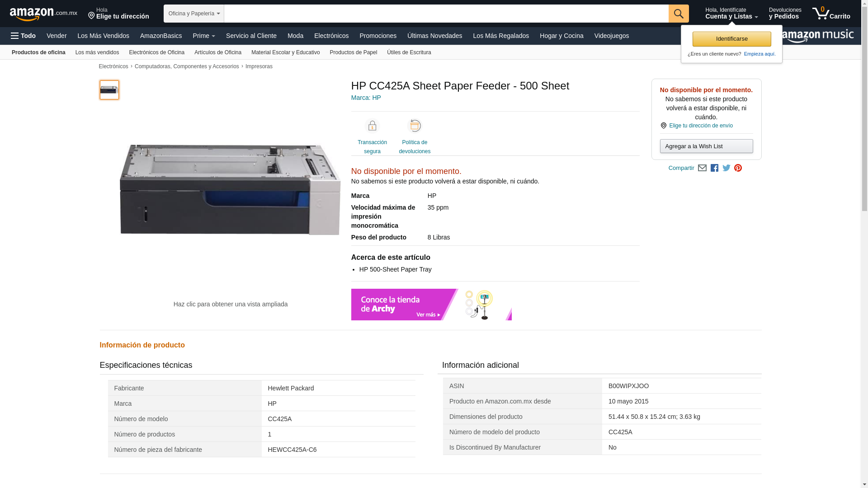Click the search magnifying glass button

678,14
